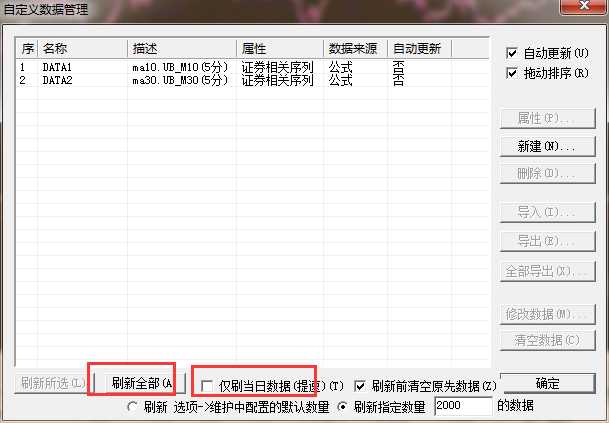Enable 仅刷当日数据 checkbox
This screenshot has width=609, height=423.
207,385
